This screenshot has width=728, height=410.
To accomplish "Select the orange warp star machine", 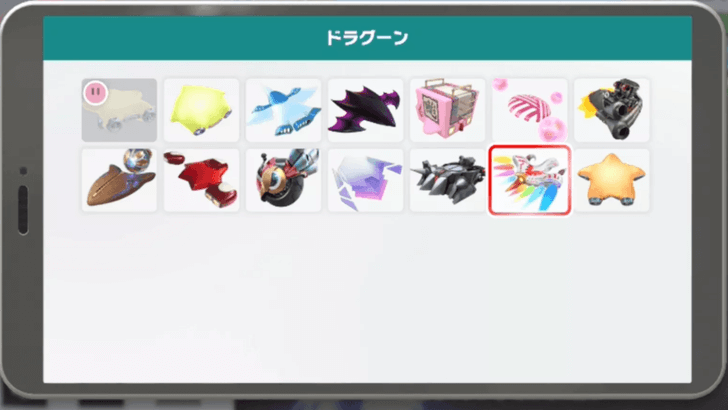I will pos(611,180).
